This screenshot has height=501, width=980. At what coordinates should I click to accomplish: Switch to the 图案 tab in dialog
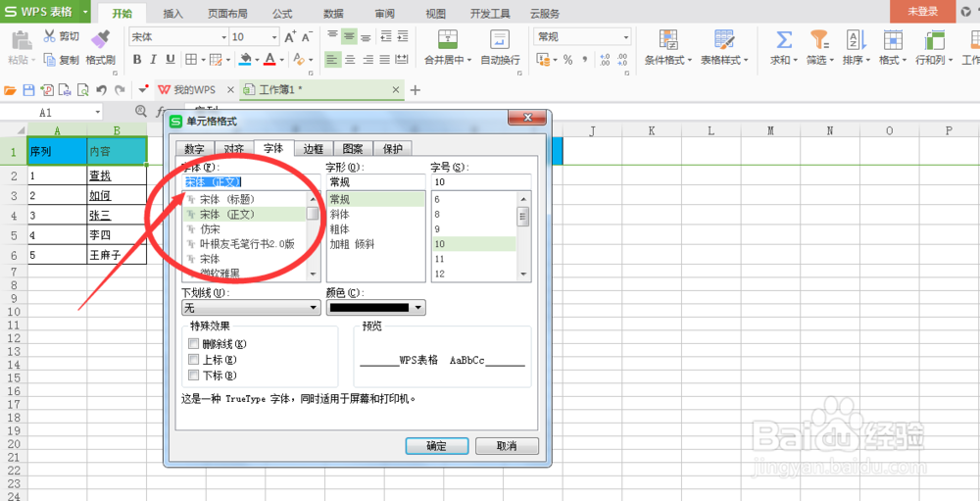[353, 149]
